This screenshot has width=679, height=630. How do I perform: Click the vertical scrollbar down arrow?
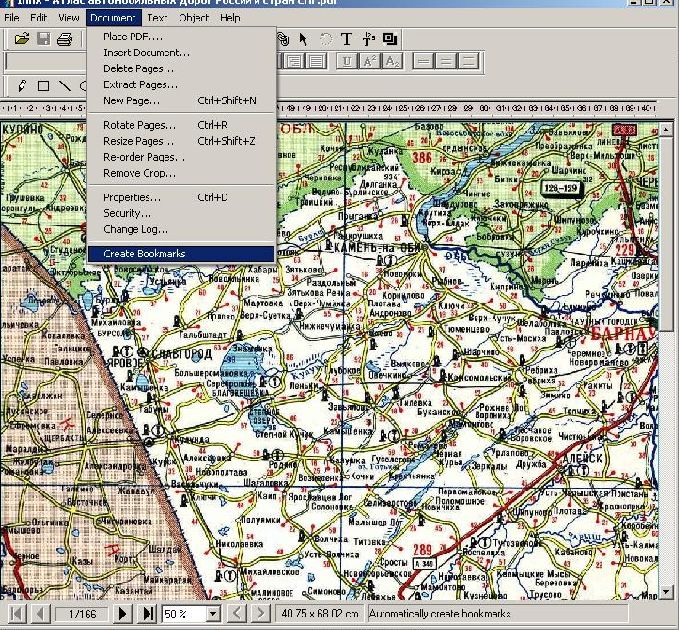point(666,591)
